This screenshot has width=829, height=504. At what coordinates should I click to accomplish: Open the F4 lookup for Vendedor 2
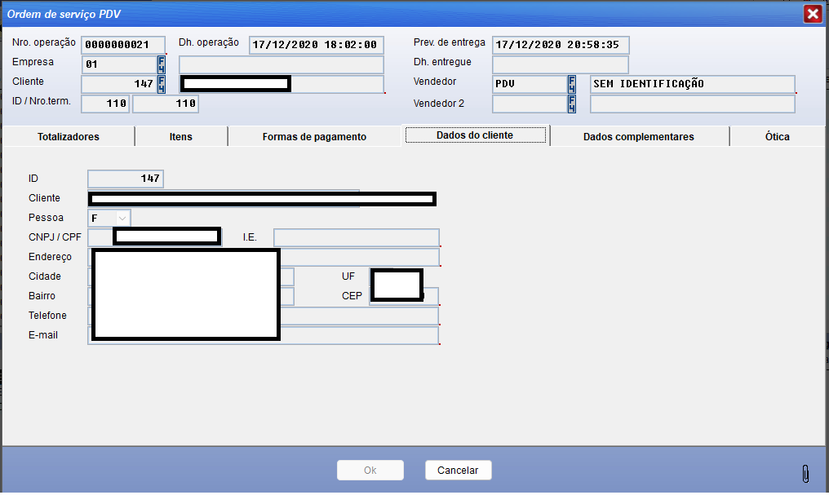point(572,104)
